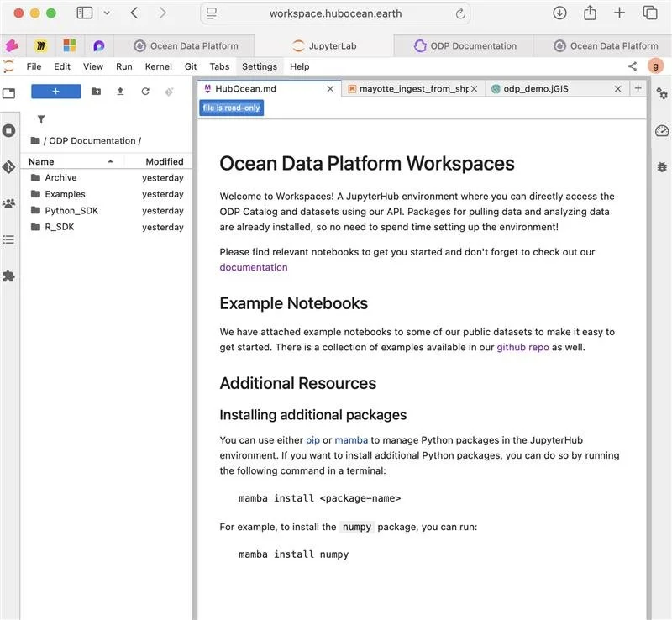Click the Safari share icon
672x620 pixels.
[x=591, y=13]
